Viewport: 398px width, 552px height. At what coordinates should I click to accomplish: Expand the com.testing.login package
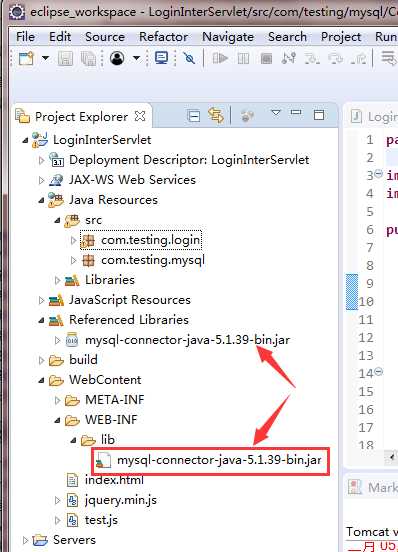(73, 240)
